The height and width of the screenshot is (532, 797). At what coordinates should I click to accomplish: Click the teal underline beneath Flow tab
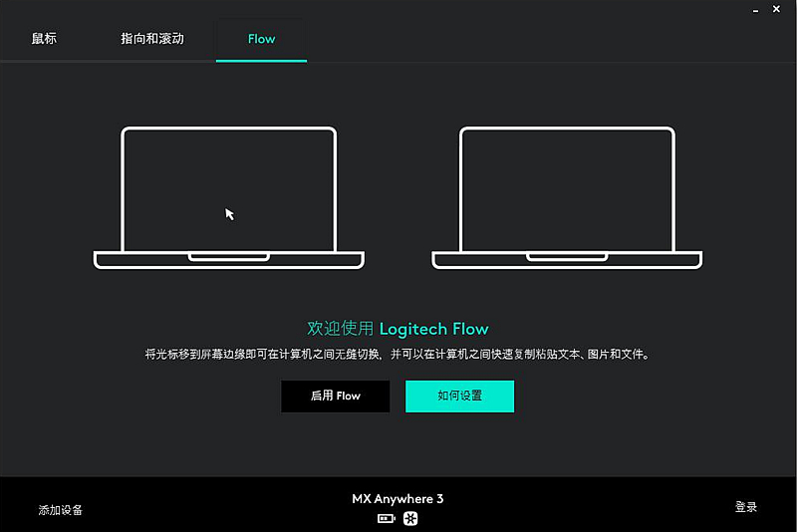tap(261, 61)
